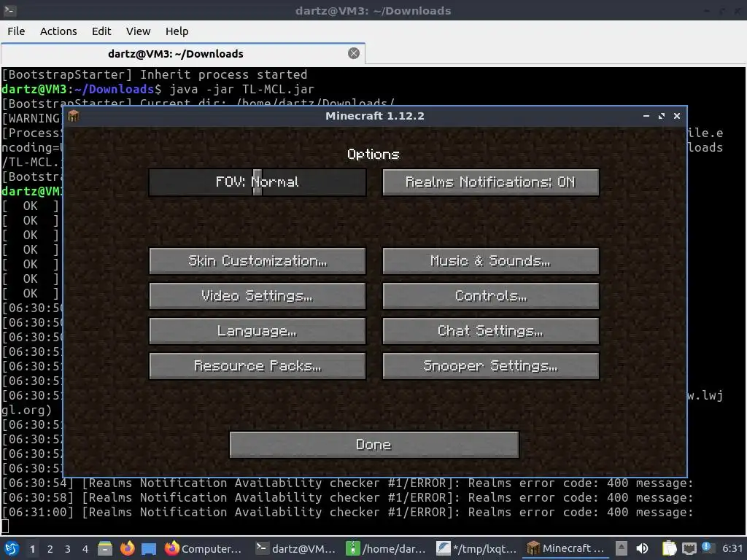747x560 pixels.
Task: Switch to workspace 4
Action: tap(85, 549)
